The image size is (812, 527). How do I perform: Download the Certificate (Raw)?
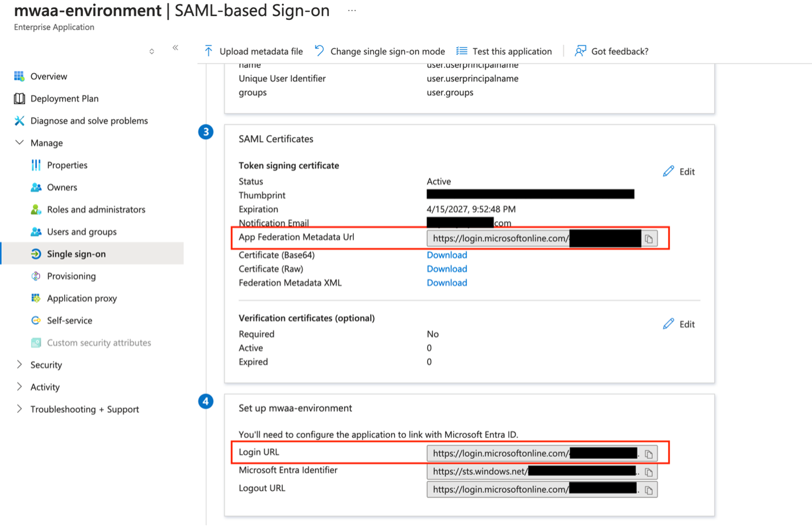coord(447,269)
